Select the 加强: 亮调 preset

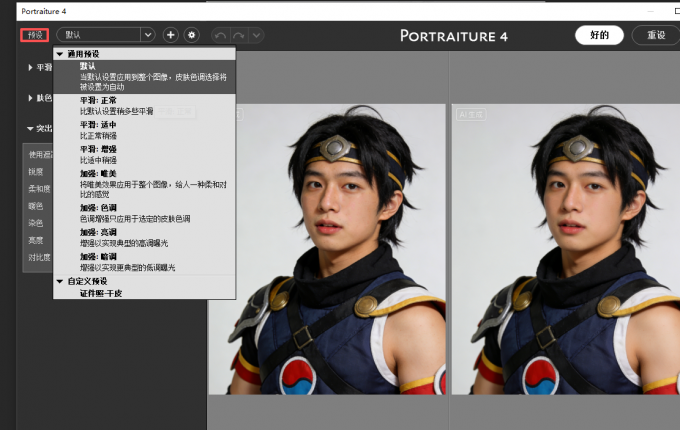click(144, 237)
